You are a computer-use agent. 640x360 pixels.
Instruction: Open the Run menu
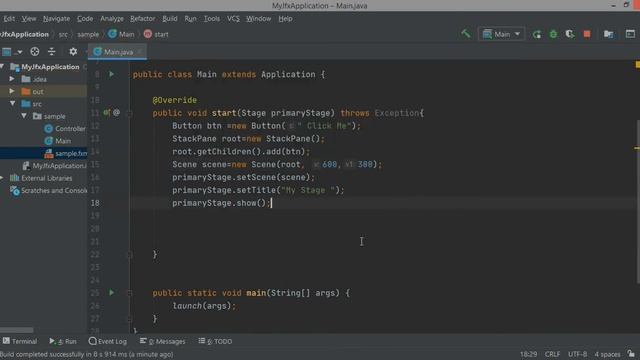[190, 19]
